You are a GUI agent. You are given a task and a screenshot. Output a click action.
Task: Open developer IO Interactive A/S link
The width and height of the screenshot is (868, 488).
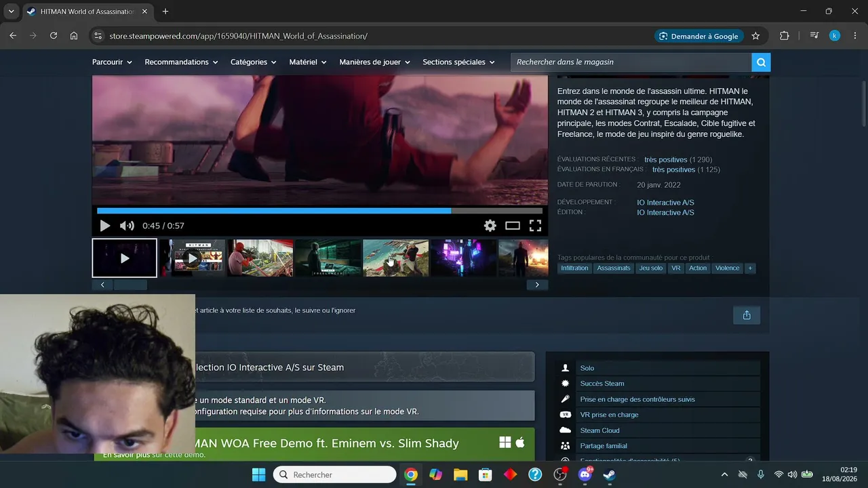coord(665,203)
